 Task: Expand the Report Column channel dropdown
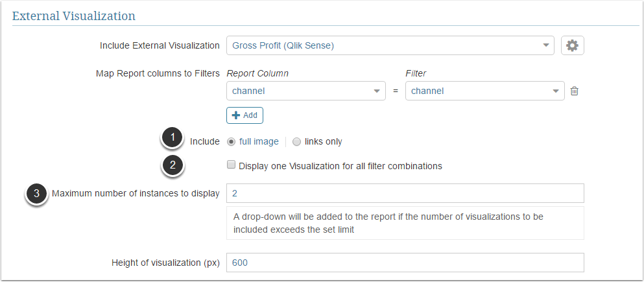click(x=306, y=91)
